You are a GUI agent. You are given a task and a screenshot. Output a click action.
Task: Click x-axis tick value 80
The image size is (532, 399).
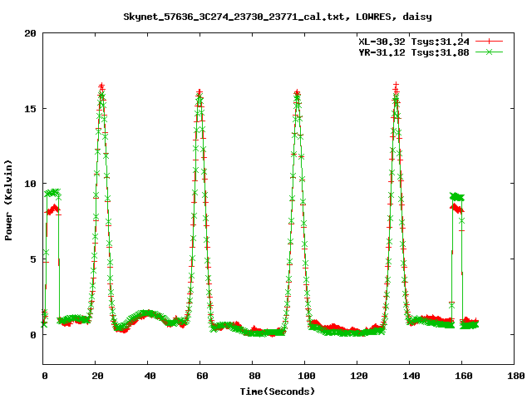pyautogui.click(x=254, y=376)
